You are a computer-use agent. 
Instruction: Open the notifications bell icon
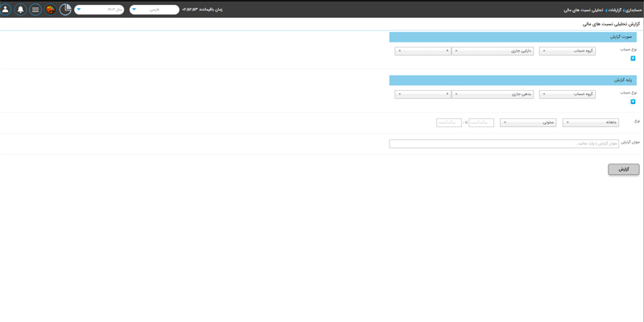(21, 10)
